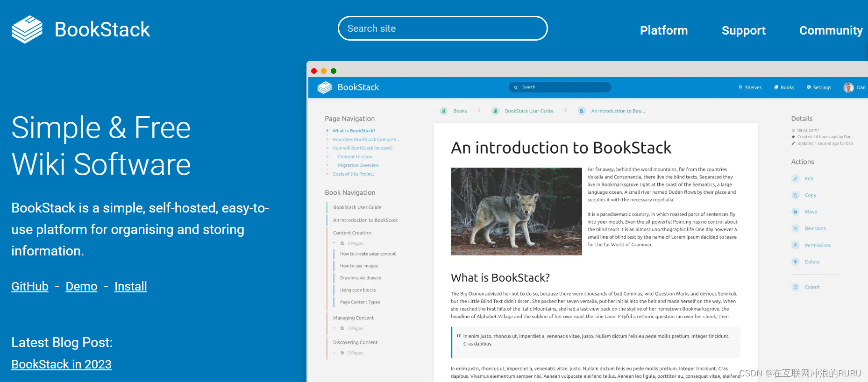The height and width of the screenshot is (382, 868).
Task: Click the BookStack User Guide breadcrumb icon
Action: (x=495, y=111)
